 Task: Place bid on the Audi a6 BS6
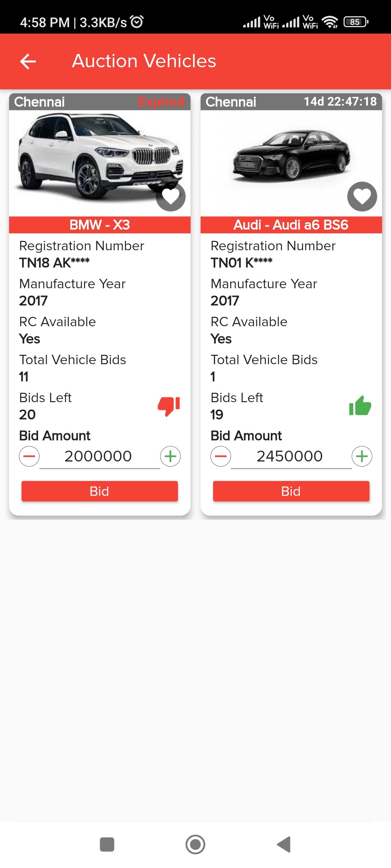(x=291, y=491)
